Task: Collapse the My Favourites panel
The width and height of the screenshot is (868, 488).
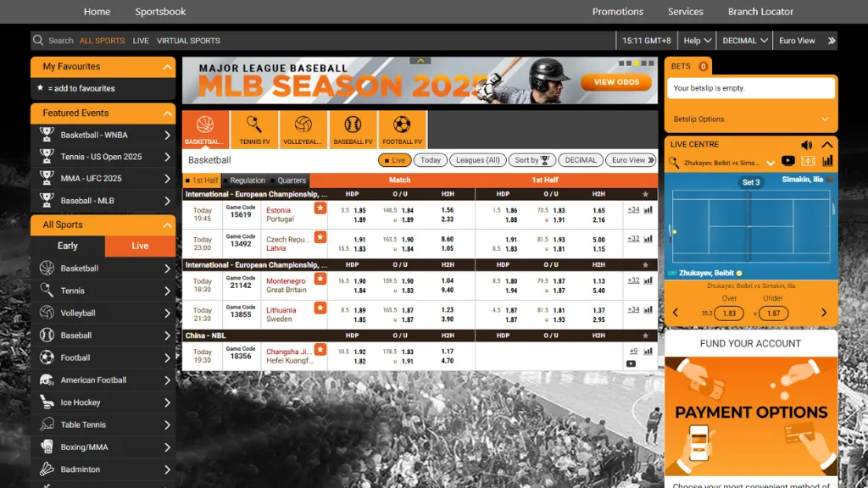Action: tap(167, 67)
